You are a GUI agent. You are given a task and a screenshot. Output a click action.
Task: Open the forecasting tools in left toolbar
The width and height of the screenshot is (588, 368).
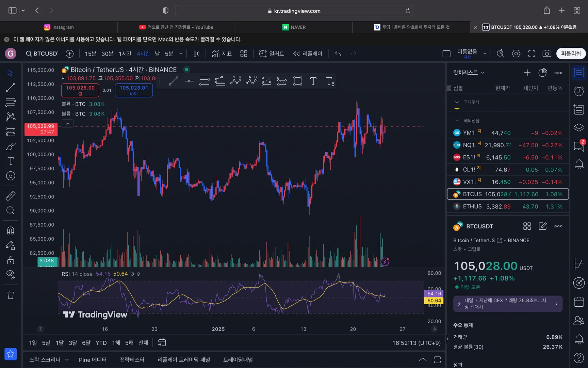[11, 132]
